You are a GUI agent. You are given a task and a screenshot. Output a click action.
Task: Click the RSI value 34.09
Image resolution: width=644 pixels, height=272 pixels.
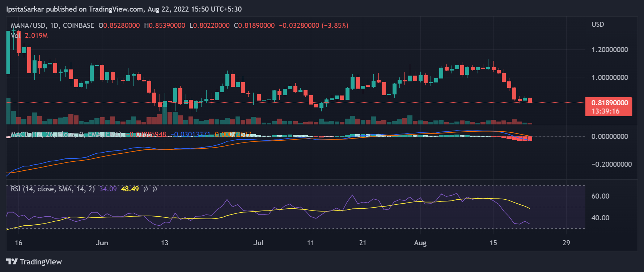click(108, 189)
